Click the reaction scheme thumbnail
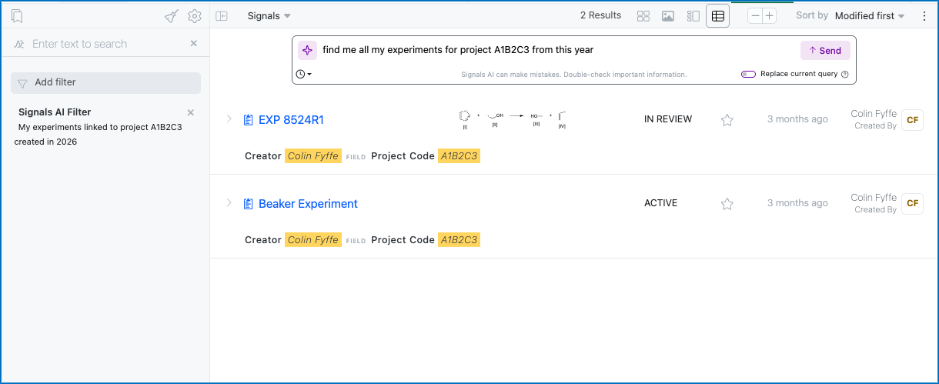 tap(513, 119)
